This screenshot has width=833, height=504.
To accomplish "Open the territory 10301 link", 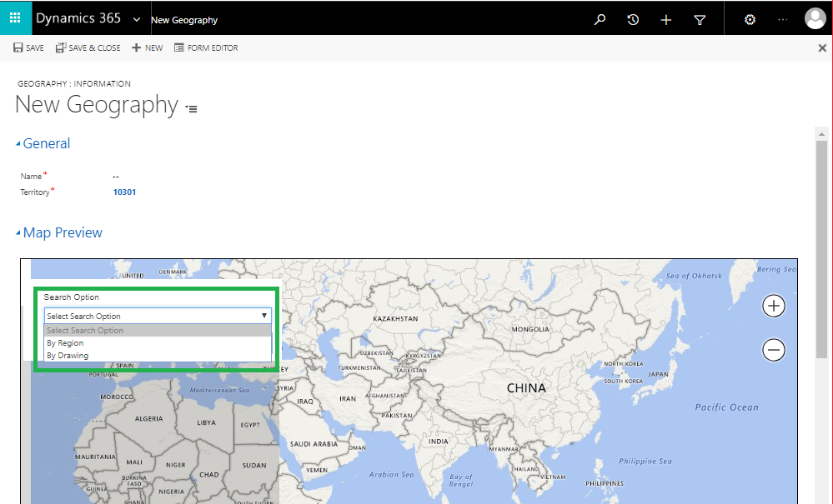I will 124,192.
